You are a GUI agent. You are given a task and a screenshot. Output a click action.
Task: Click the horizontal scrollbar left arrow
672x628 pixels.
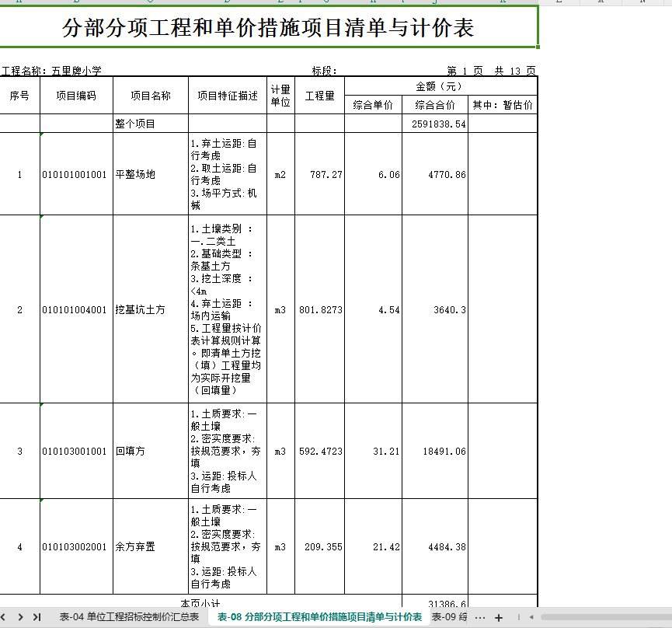point(531,617)
